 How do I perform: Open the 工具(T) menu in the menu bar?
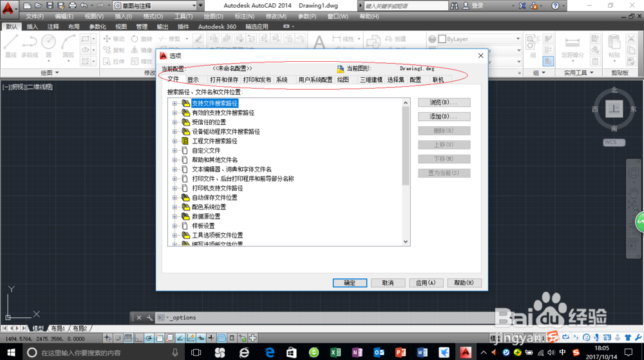coord(183,16)
